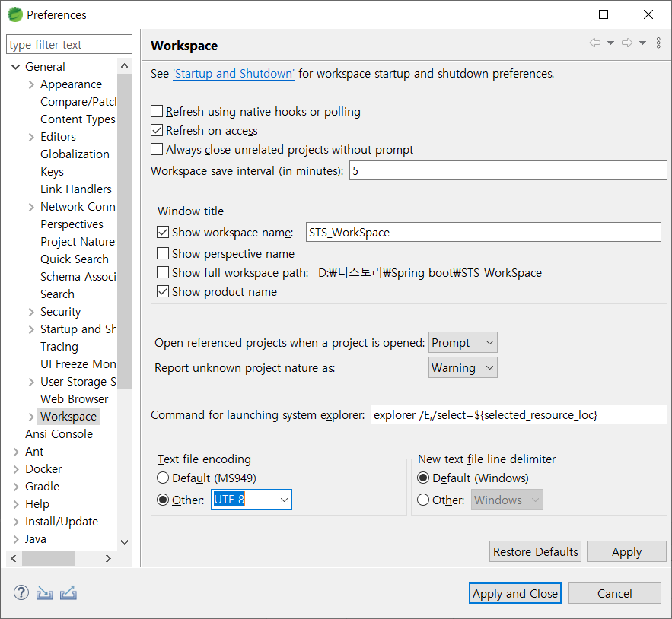The image size is (672, 619).
Task: Click the help question mark icon
Action: pos(21,593)
